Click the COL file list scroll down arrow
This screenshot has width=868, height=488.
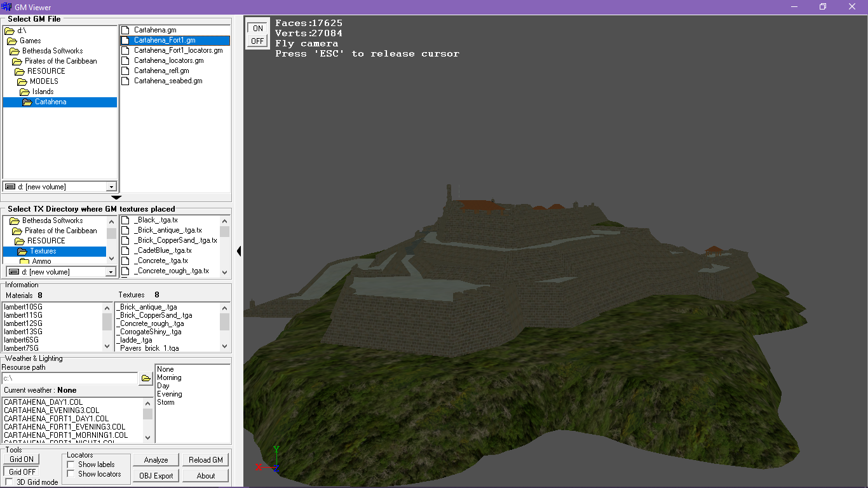[x=147, y=437]
